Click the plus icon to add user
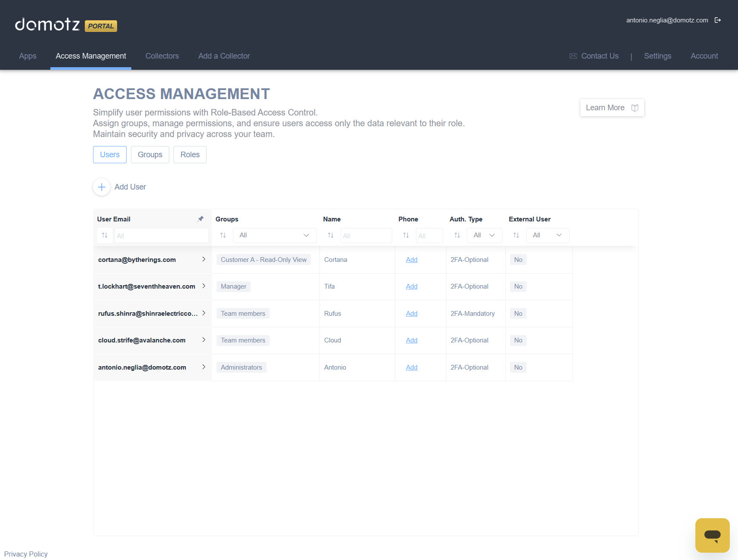Image resolution: width=738 pixels, height=560 pixels. pyautogui.click(x=102, y=187)
